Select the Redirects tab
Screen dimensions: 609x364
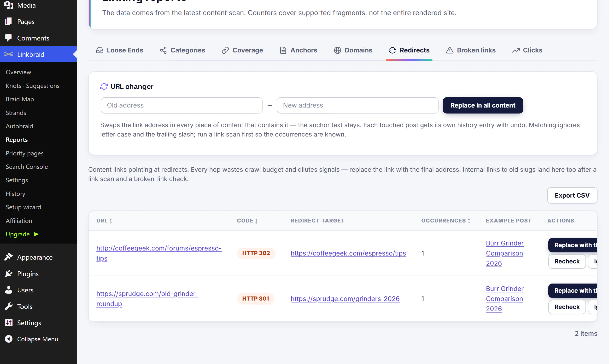409,50
